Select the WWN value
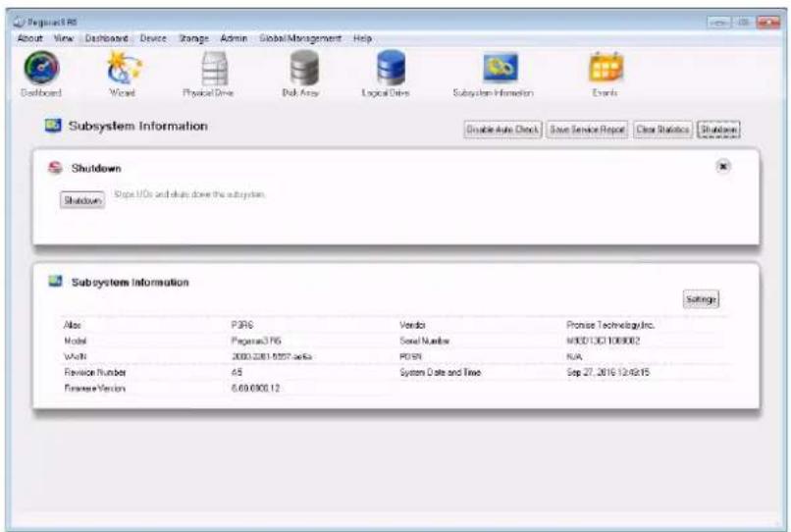Image resolution: width=791 pixels, height=532 pixels. point(272,357)
